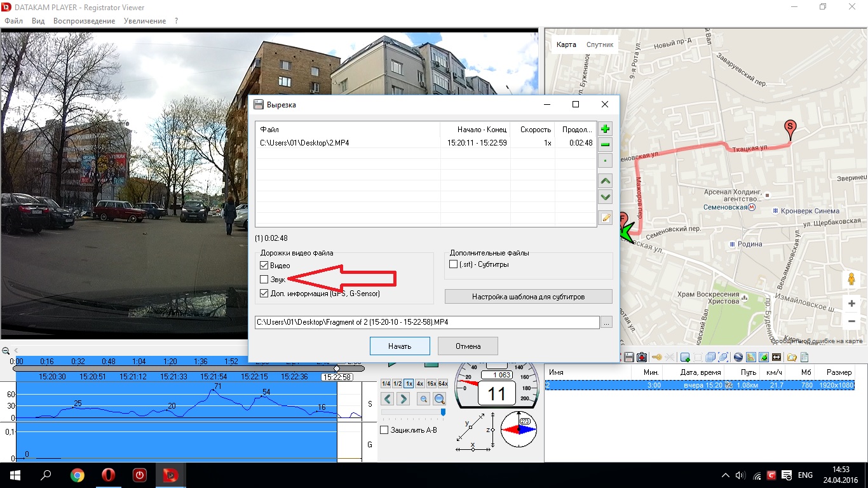
Task: Click the zoom-in magnifier below the speed buttons
Action: (439, 399)
